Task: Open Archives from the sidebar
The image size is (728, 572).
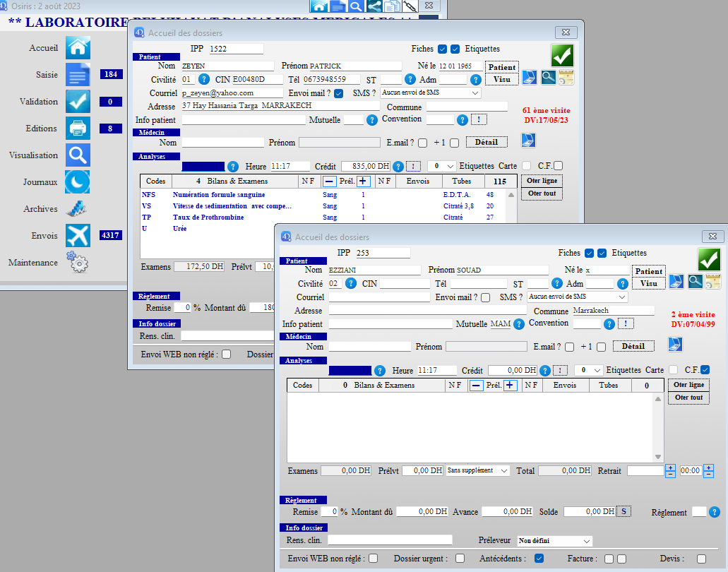Action: point(78,208)
